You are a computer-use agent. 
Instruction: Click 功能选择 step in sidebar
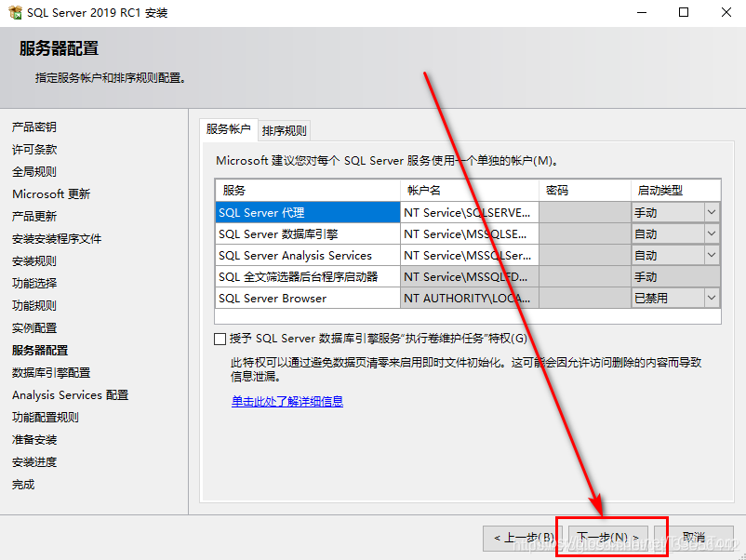pos(34,284)
